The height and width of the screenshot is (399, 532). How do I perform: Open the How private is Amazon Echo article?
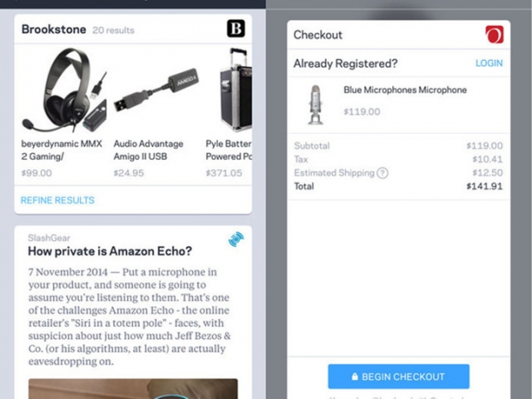pos(110,251)
